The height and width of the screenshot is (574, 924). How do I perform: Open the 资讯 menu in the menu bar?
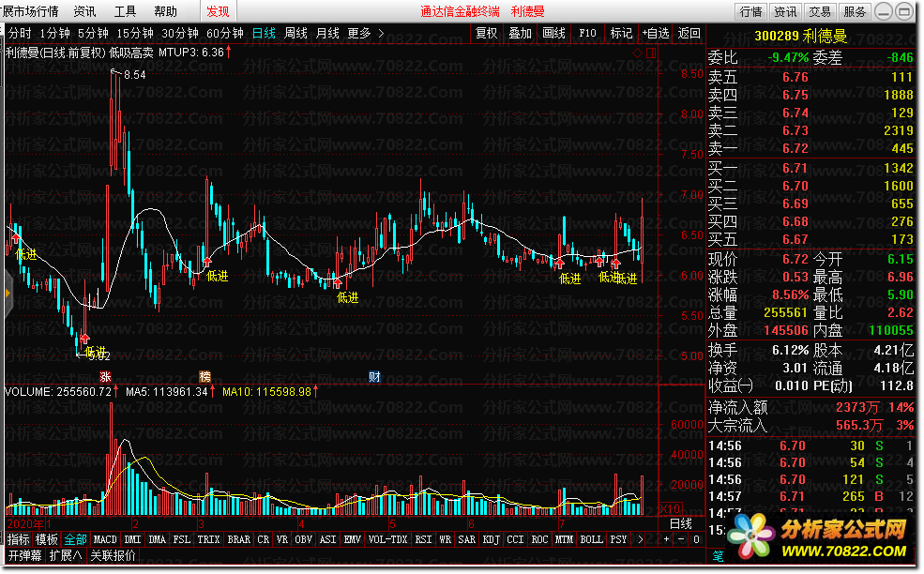(x=84, y=11)
